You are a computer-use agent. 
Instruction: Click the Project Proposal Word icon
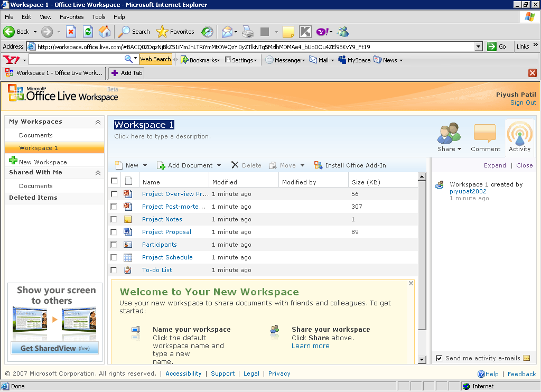(x=128, y=232)
